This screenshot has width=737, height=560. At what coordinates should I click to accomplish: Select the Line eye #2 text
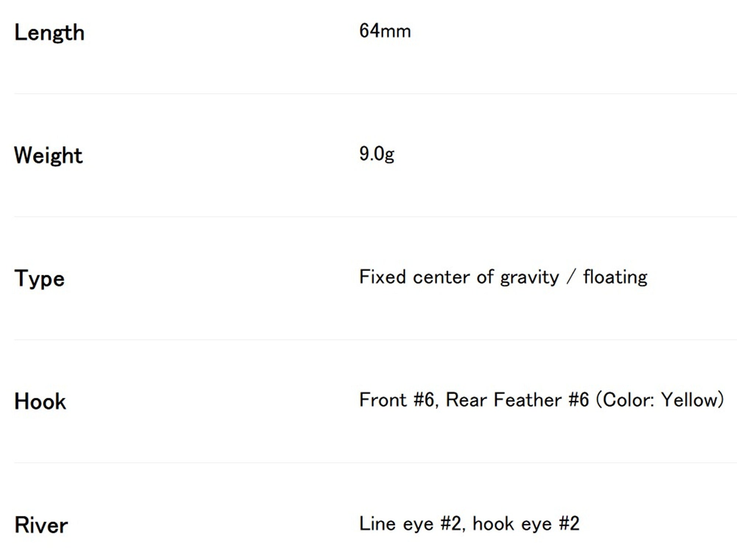[410, 524]
